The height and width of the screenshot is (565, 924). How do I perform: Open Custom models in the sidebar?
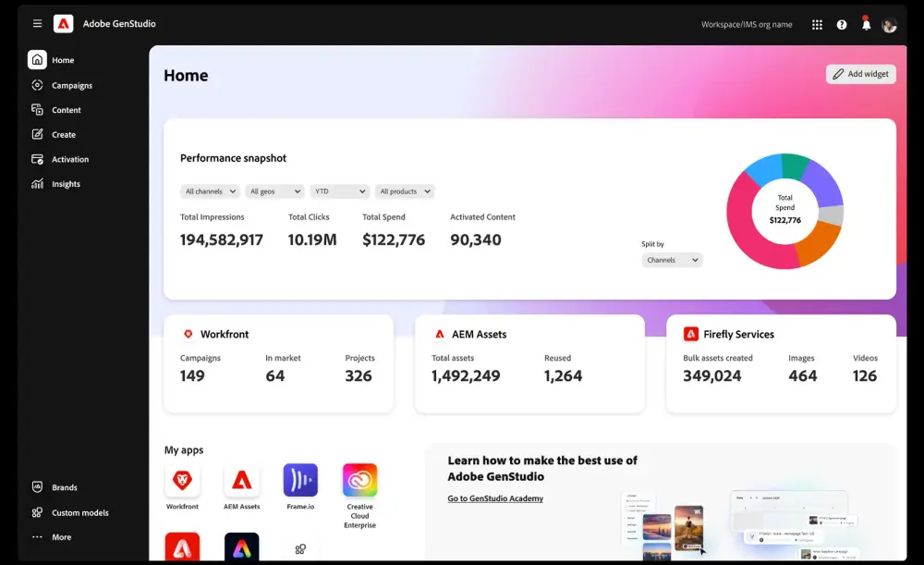click(79, 512)
